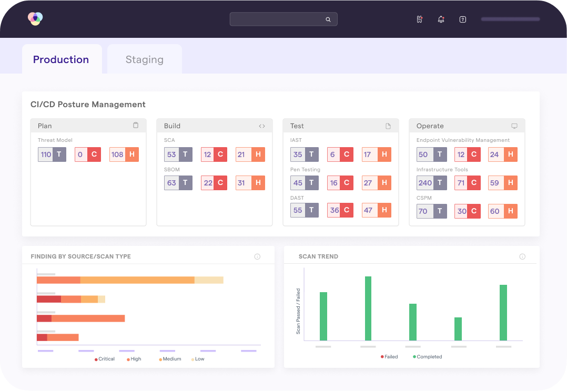
Task: Click the monitor icon on the Operate card
Action: click(514, 126)
